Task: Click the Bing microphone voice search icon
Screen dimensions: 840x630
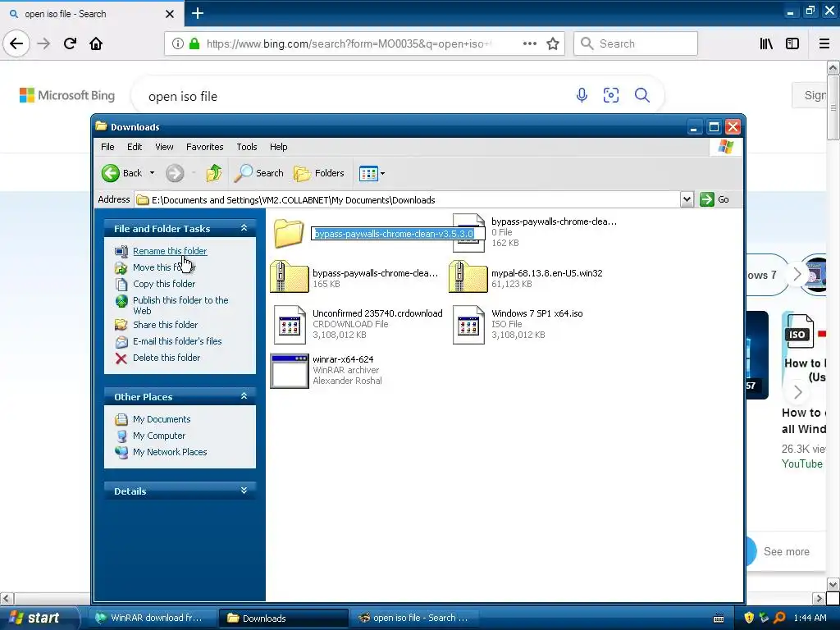Action: click(x=582, y=95)
